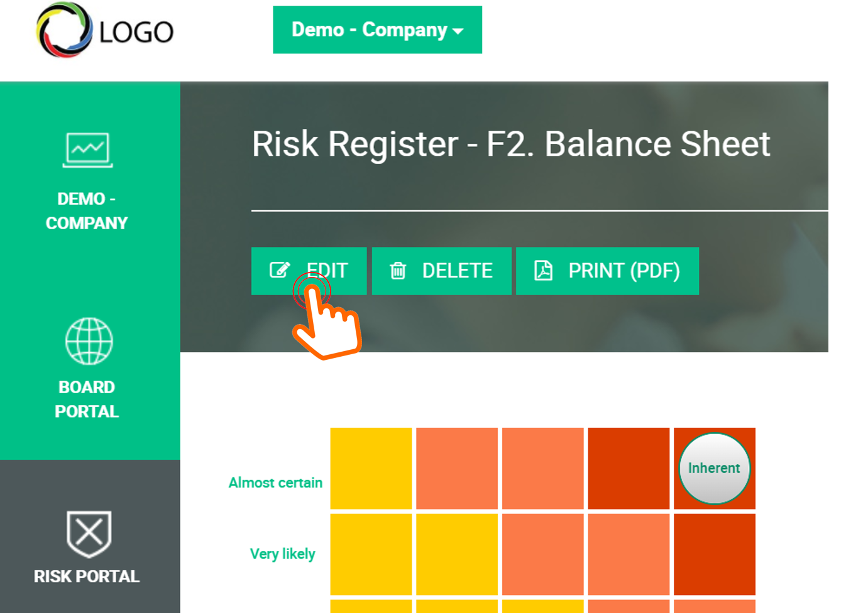This screenshot has height=613, width=868.
Task: Select the dashboard chart icon above DEMO - COMPANY
Action: pyautogui.click(x=88, y=149)
